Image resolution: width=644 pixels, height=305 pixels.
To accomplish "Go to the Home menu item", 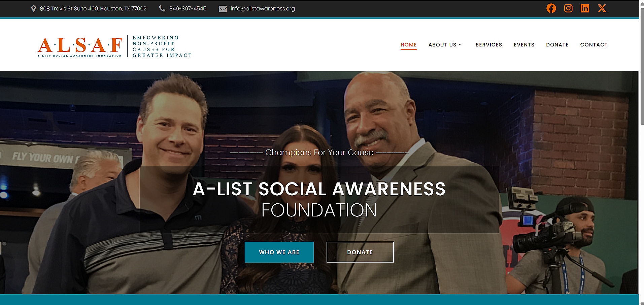I will point(409,45).
